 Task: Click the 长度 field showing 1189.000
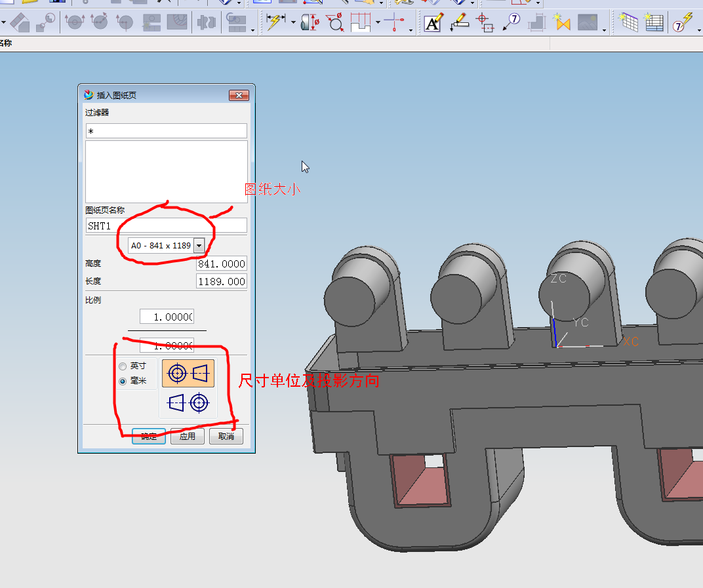(x=222, y=281)
